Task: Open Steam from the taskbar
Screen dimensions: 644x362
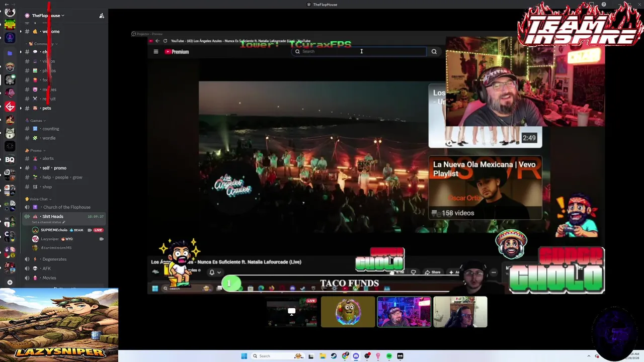Action: tap(334, 356)
